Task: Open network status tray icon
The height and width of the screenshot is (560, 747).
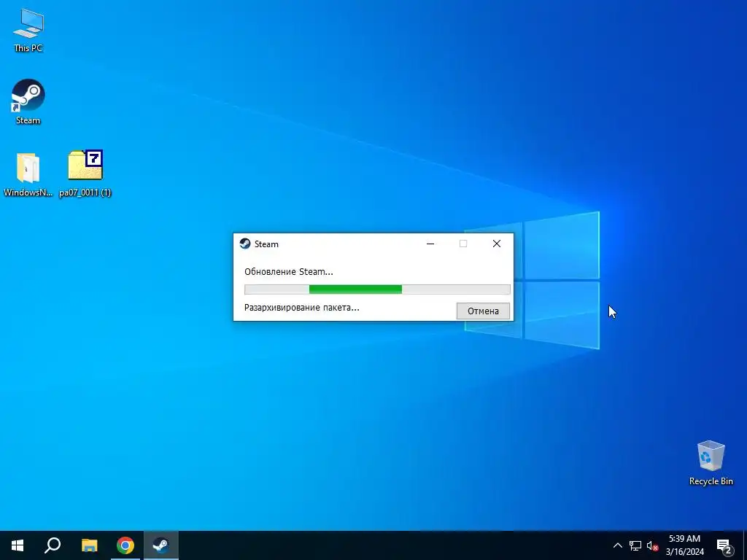Action: point(635,545)
